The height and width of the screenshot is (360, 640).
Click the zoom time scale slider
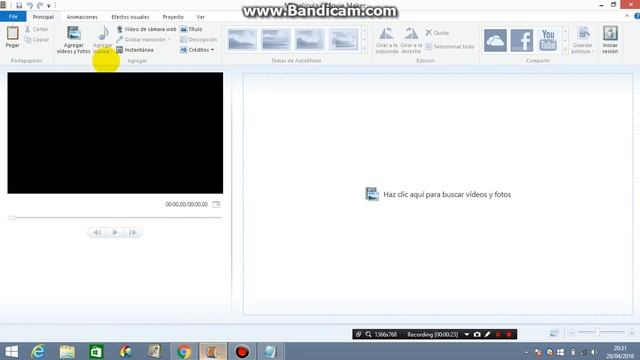[601, 333]
